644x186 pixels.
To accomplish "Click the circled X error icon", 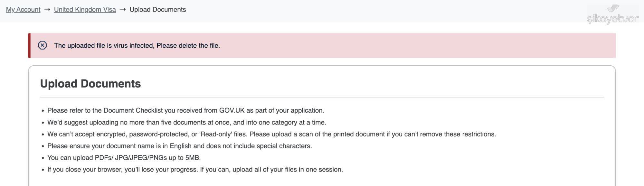I will (43, 45).
